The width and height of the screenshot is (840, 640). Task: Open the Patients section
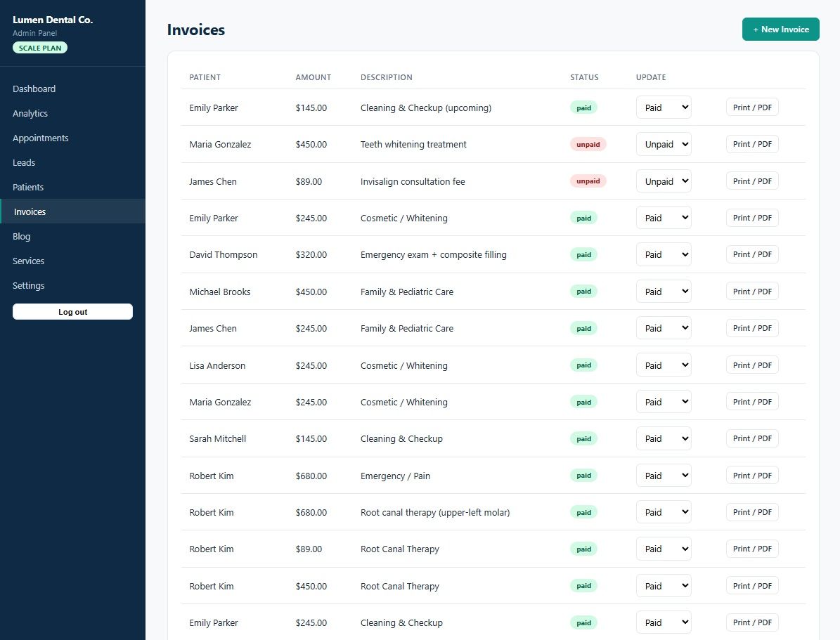72,188
